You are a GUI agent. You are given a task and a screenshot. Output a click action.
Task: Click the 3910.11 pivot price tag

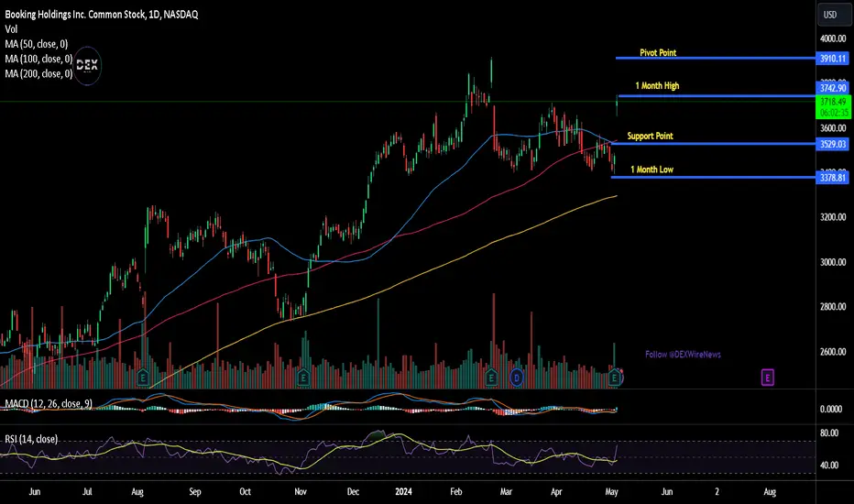click(833, 59)
